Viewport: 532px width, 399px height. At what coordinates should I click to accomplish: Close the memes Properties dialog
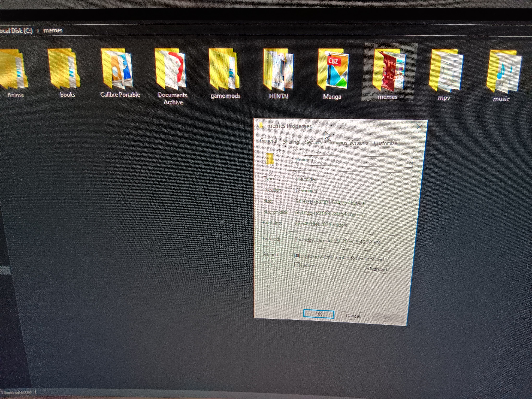click(419, 127)
